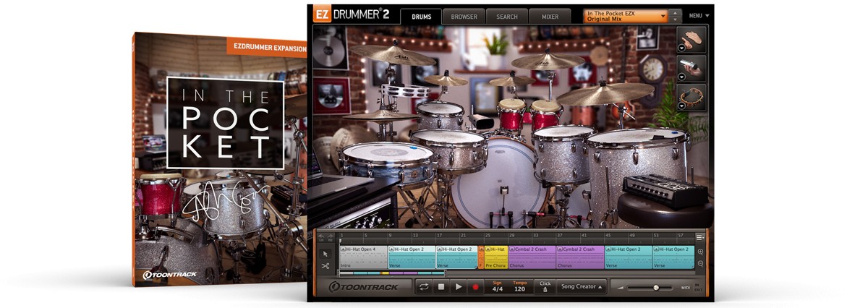Click the volume speaker icon
Image resolution: width=868 pixels, height=308 pixels.
(619, 287)
